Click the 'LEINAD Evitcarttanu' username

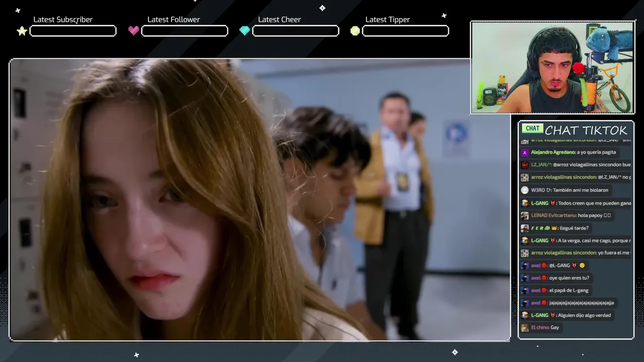[553, 216]
